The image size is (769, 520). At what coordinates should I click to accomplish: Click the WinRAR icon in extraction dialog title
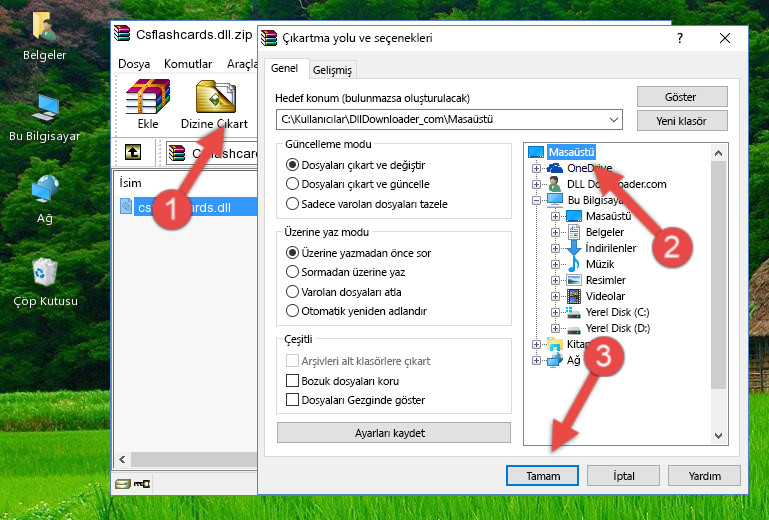269,38
